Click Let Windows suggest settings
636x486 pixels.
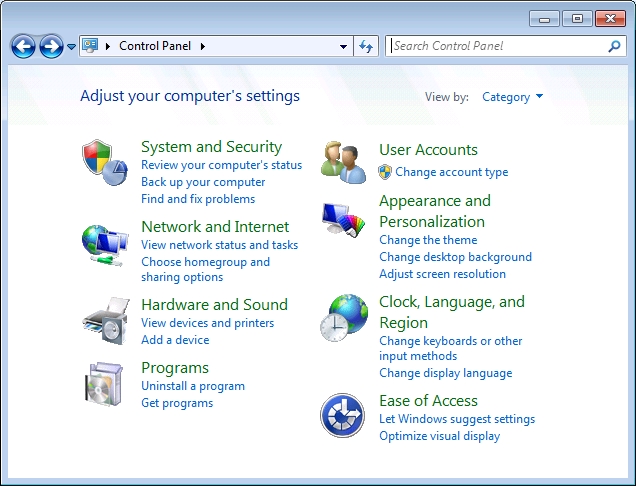point(457,419)
